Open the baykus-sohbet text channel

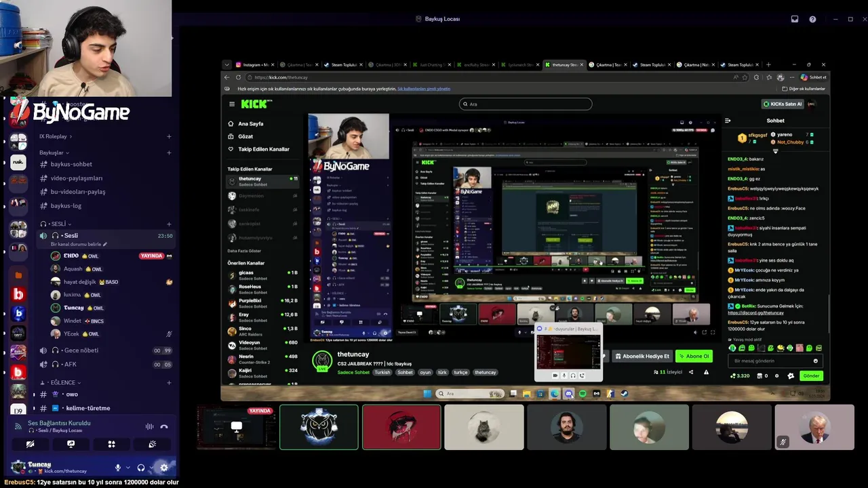point(106,164)
